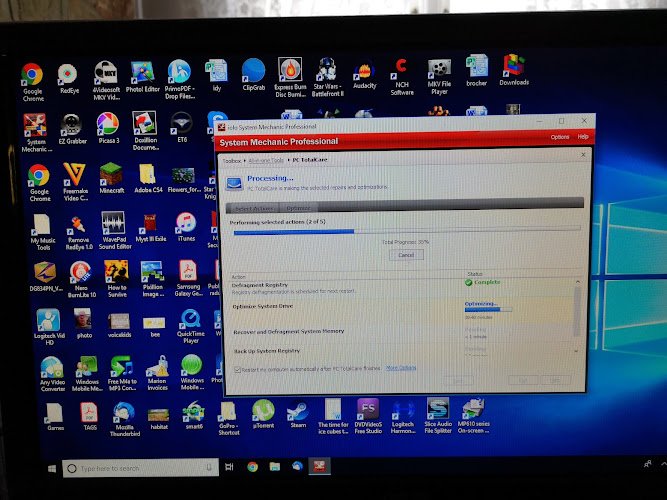Select Defragment Registry action row
667x500 pixels.
402,287
